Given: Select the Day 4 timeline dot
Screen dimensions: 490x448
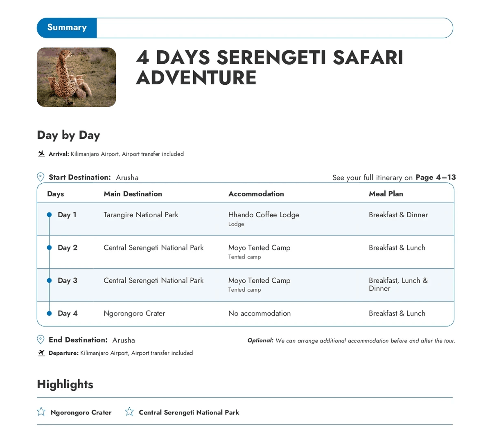Looking at the screenshot, I should tap(49, 313).
